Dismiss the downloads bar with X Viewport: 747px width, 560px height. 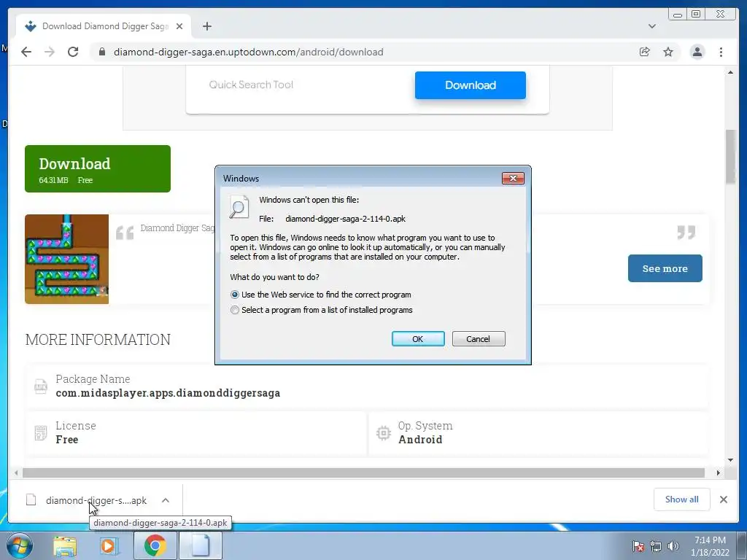click(724, 499)
